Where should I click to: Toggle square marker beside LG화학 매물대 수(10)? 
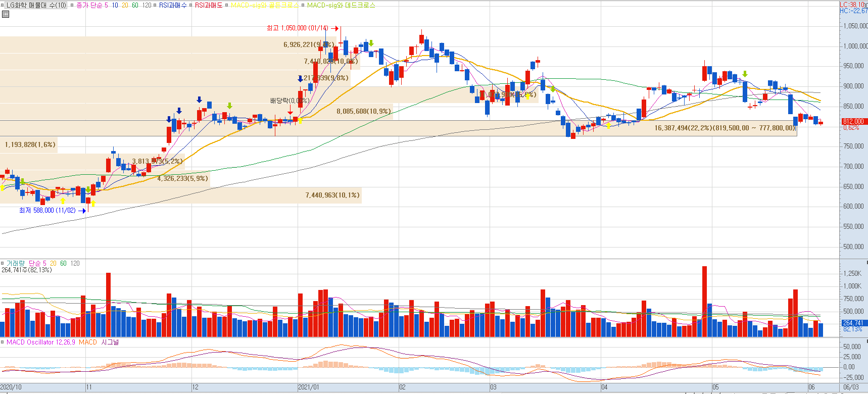click(3, 5)
